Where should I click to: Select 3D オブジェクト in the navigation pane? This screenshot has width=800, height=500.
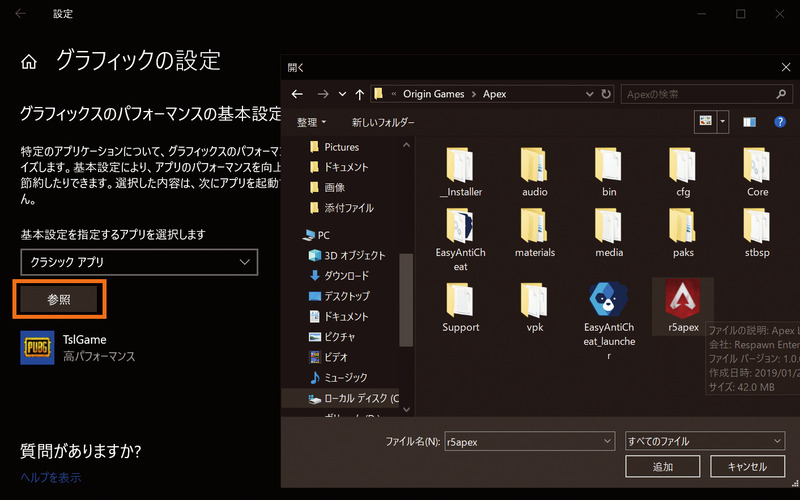[x=347, y=255]
